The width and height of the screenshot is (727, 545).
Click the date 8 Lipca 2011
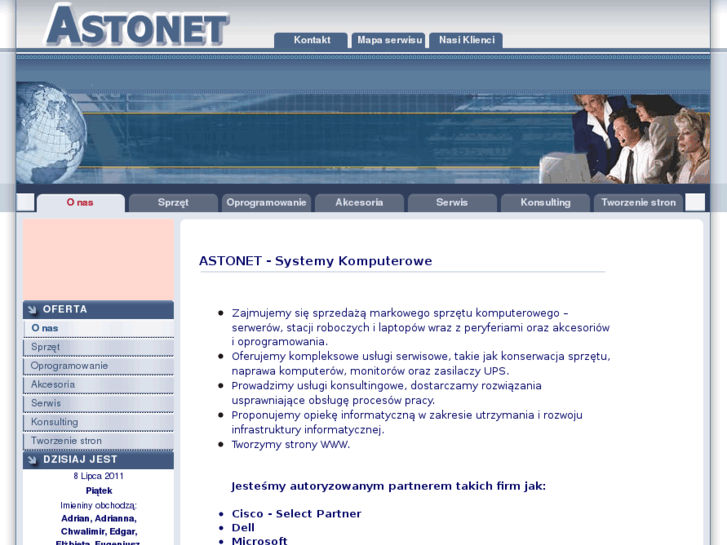click(98, 476)
